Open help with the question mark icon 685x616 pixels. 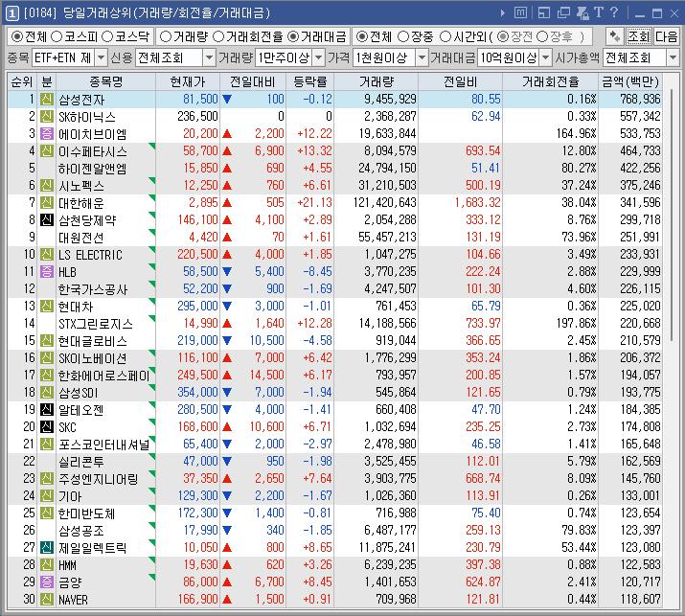[614, 12]
